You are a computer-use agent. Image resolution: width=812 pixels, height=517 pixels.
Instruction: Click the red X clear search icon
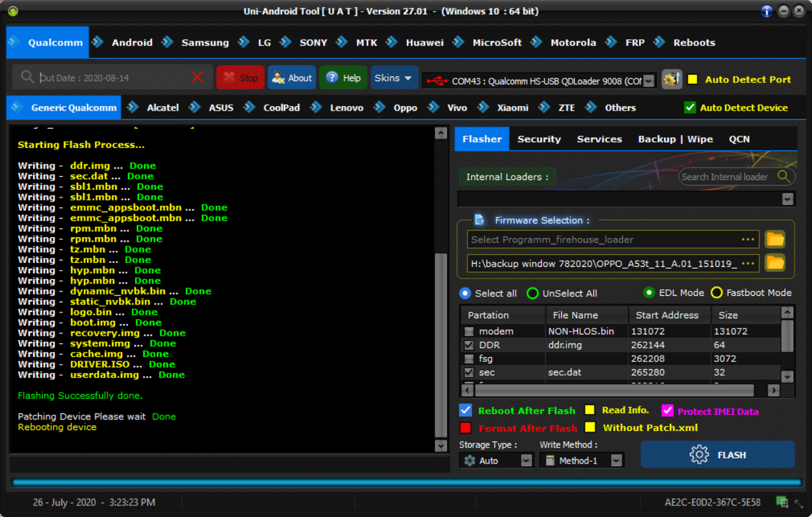click(198, 78)
